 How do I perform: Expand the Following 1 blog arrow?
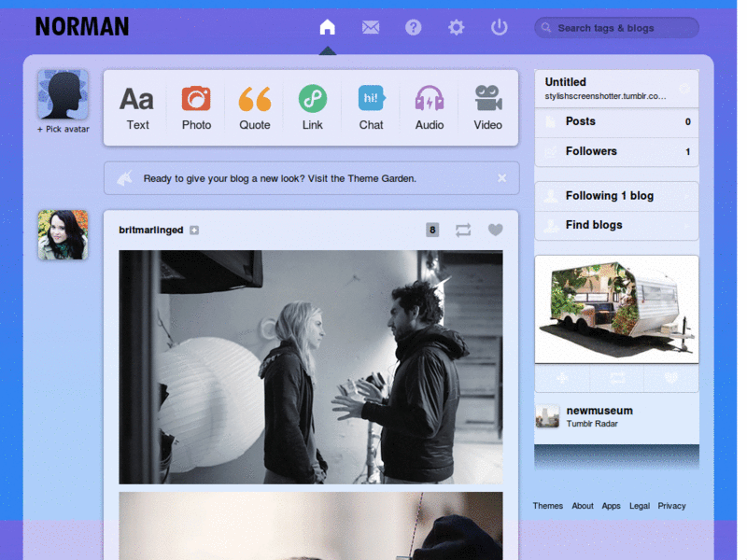point(687,196)
